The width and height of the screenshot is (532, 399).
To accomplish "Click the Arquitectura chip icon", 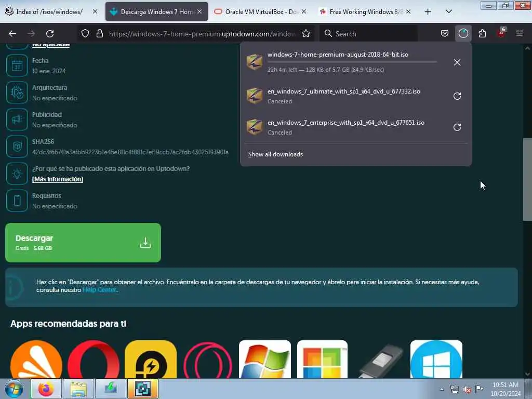I will [17, 92].
